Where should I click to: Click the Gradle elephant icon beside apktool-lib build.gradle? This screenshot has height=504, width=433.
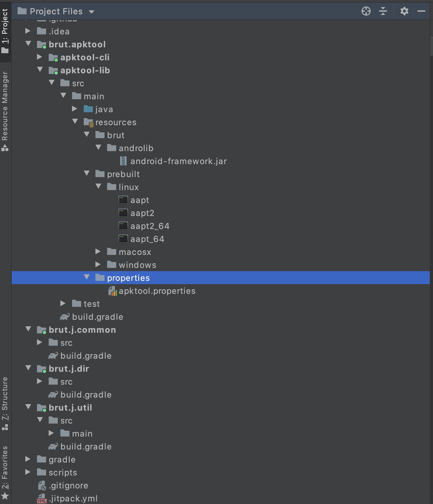65,317
